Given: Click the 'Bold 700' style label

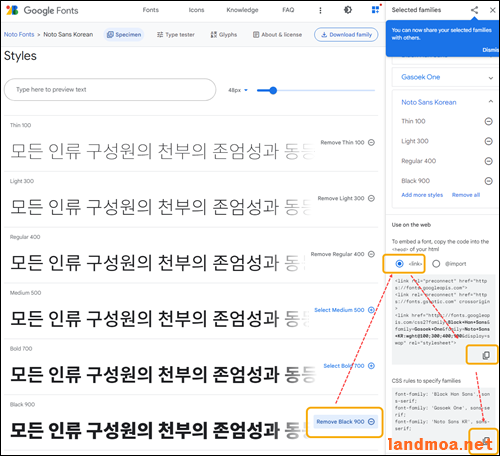Looking at the screenshot, I should [21, 349].
